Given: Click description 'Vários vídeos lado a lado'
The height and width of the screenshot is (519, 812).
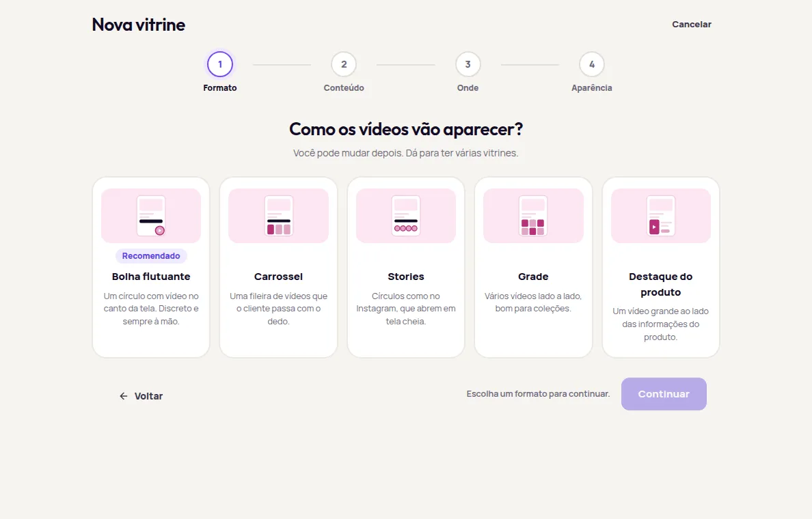Looking at the screenshot, I should (533, 303).
